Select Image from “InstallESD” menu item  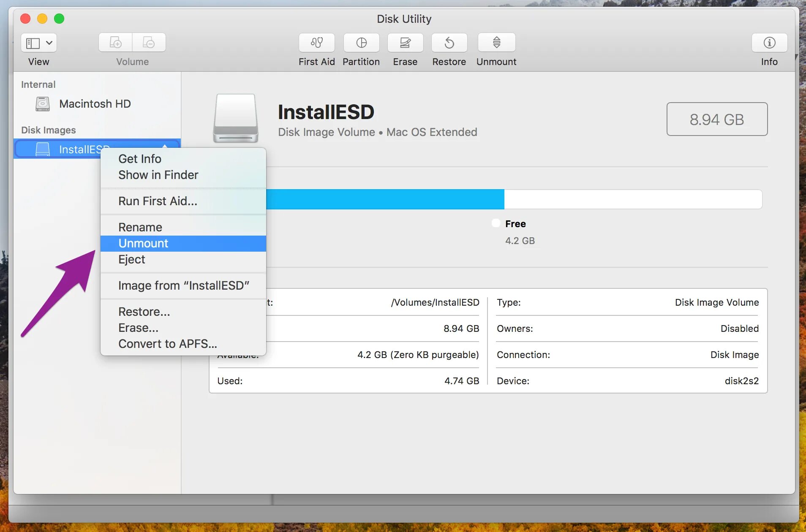(x=183, y=285)
